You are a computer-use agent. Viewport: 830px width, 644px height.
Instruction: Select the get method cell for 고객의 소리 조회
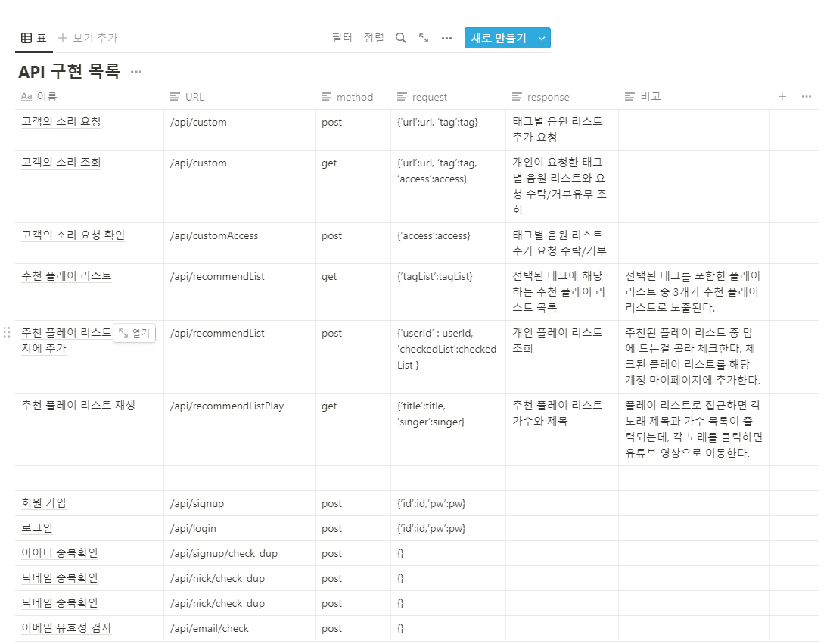pos(353,186)
